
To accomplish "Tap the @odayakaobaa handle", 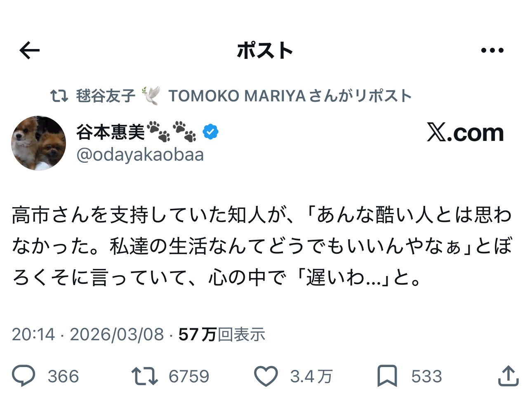I will pyautogui.click(x=140, y=155).
